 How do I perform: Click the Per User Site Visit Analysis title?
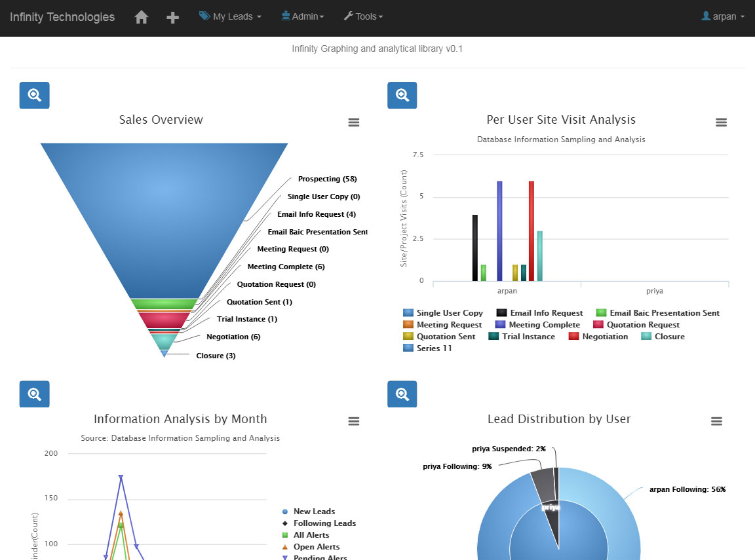click(561, 120)
